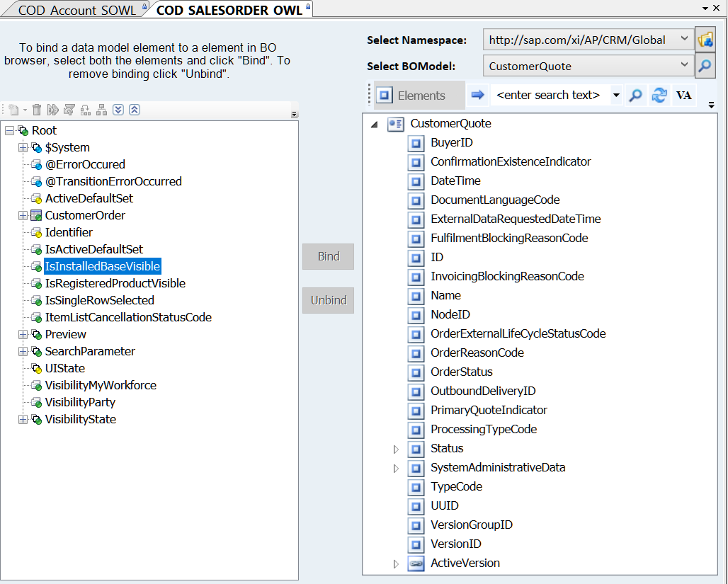The image size is (728, 584).
Task: Open data model toolbar overflow options
Action: 295,114
